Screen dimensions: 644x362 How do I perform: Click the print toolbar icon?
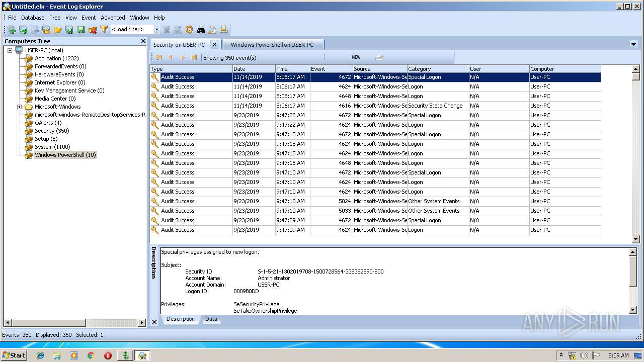(x=224, y=30)
